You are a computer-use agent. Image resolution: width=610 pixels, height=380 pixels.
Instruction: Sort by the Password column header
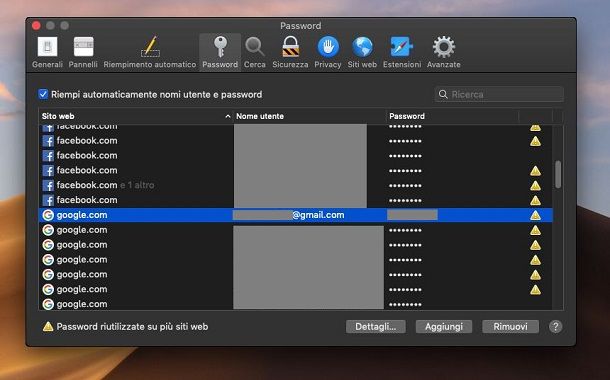point(452,116)
